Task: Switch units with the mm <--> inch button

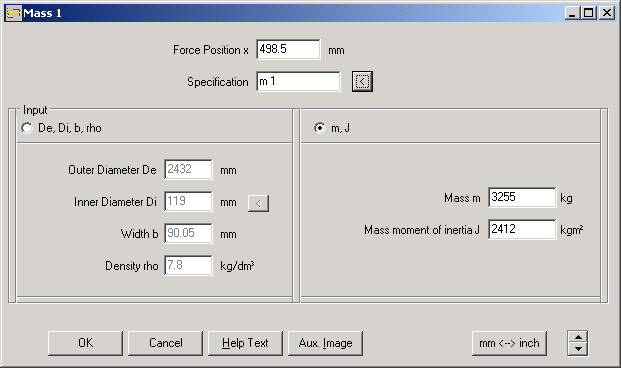Action: [x=509, y=343]
